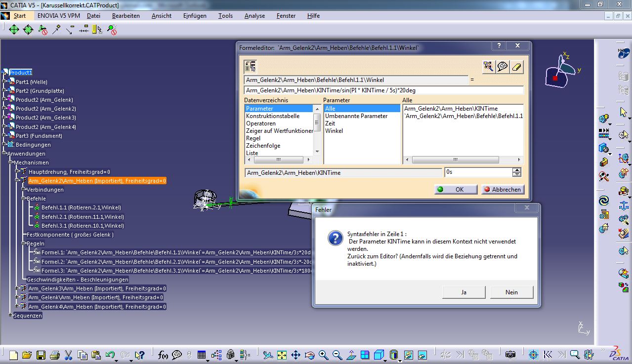632x364 pixels.
Task: Click the Zoom Out magnifier
Action: 337,355
